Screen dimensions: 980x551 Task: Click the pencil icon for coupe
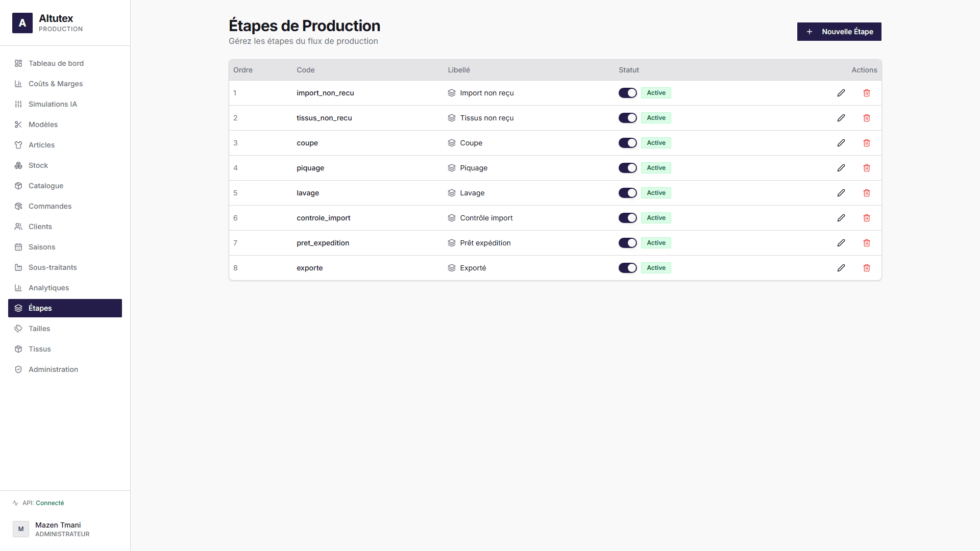tap(841, 143)
